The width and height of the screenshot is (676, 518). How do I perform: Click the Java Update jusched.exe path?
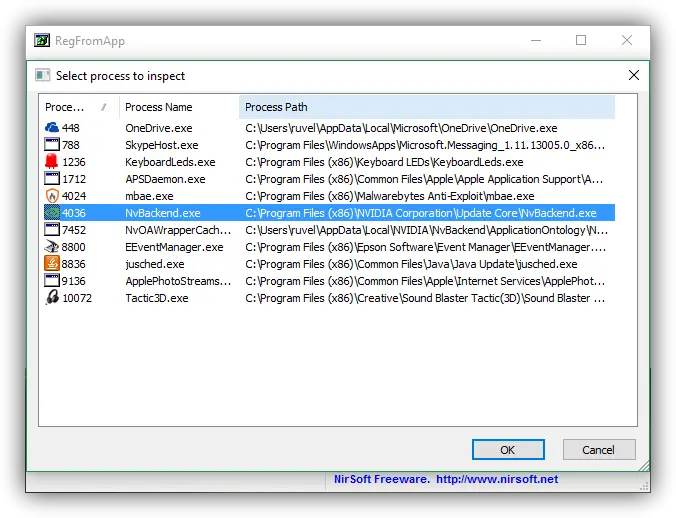[x=411, y=264]
